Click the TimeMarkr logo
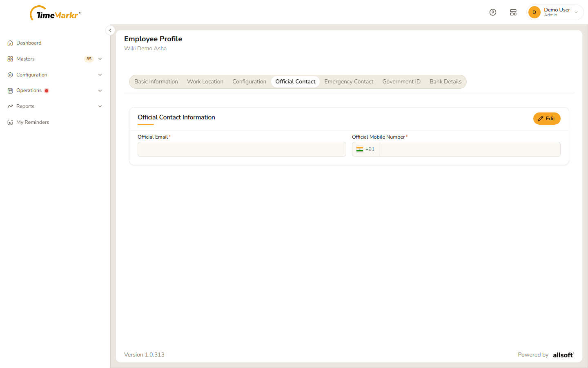Viewport: 588px width, 368px height. (55, 13)
